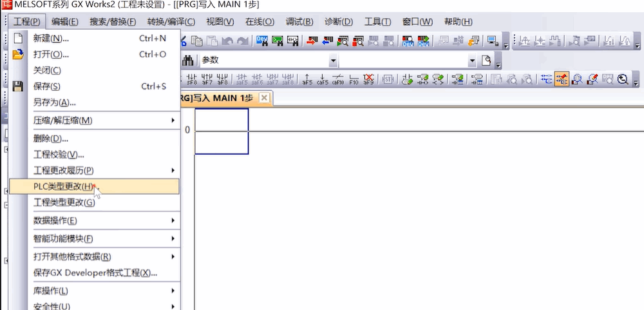644x310 pixels.
Task: Stop monitoring with the red square magnifier icon
Action: click(357, 41)
